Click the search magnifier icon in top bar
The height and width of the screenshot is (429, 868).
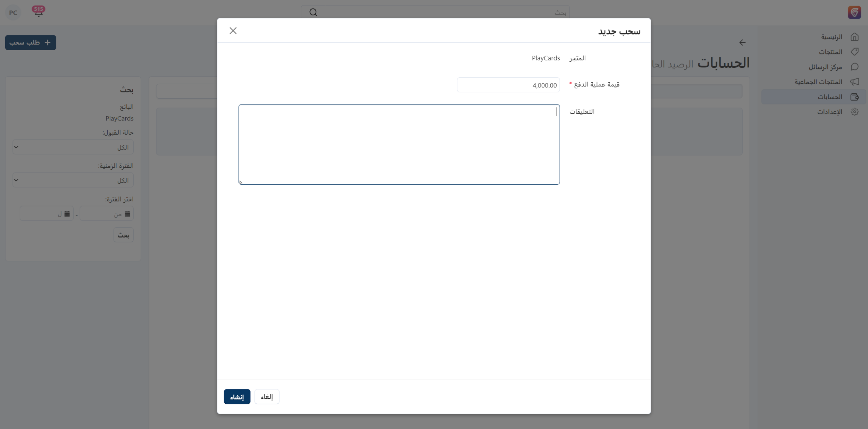(313, 12)
